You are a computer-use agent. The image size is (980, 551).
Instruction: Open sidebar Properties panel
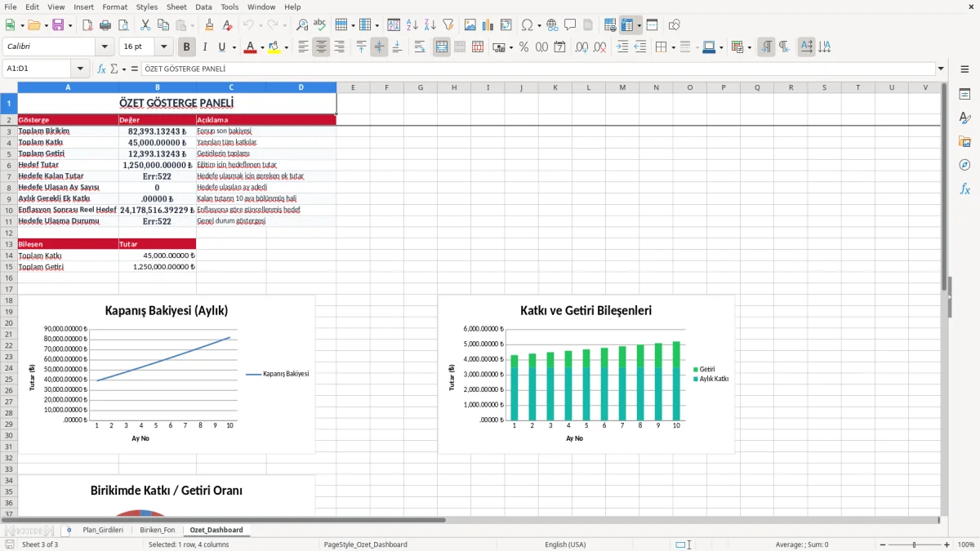964,95
